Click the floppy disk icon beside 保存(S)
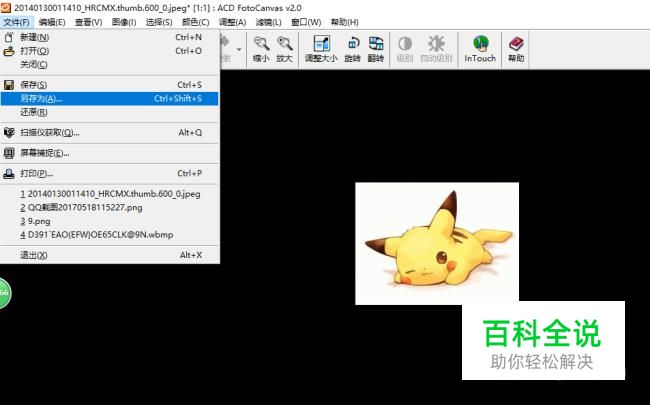Viewport: 650px width, 405px height. click(x=9, y=85)
